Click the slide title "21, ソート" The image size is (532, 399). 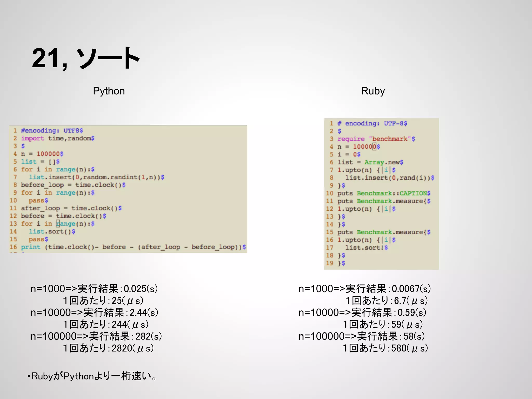pyautogui.click(x=86, y=58)
